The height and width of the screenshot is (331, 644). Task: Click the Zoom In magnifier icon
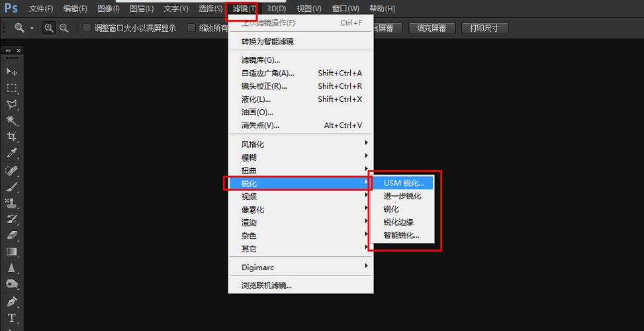tap(49, 28)
